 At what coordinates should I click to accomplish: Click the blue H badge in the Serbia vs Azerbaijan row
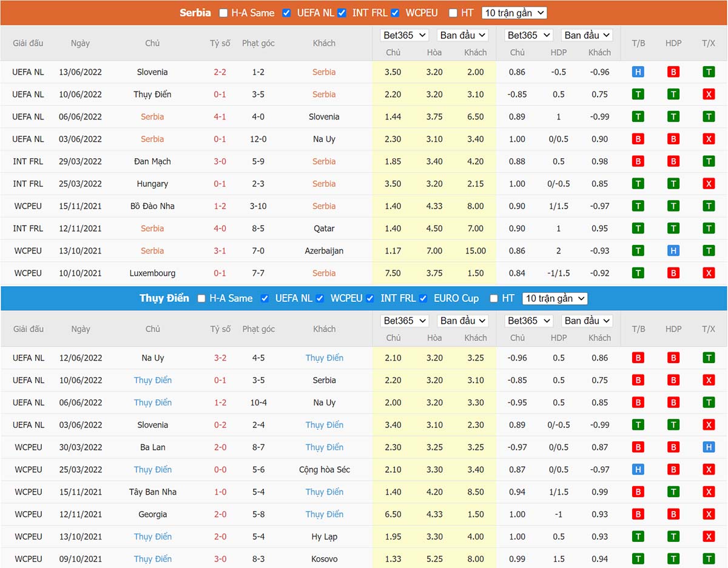[x=673, y=251]
